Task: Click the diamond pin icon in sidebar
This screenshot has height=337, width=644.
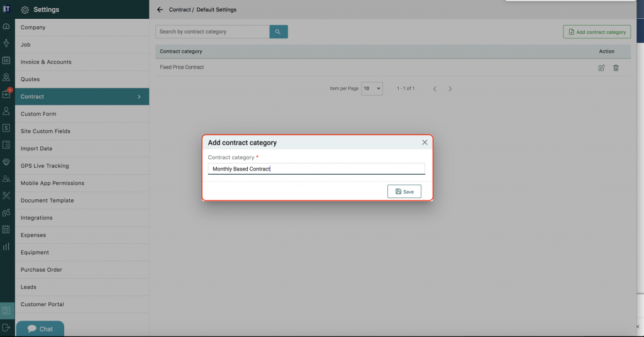Action: [6, 43]
